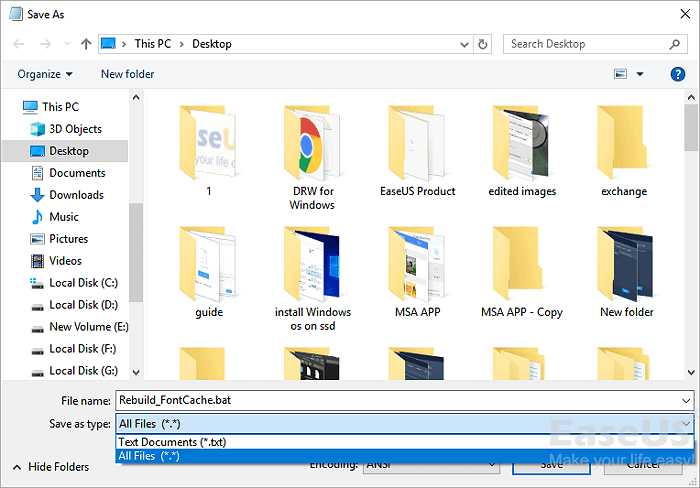Click the 3D Objects sidebar item
Viewport: 700px width, 488px height.
(75, 129)
